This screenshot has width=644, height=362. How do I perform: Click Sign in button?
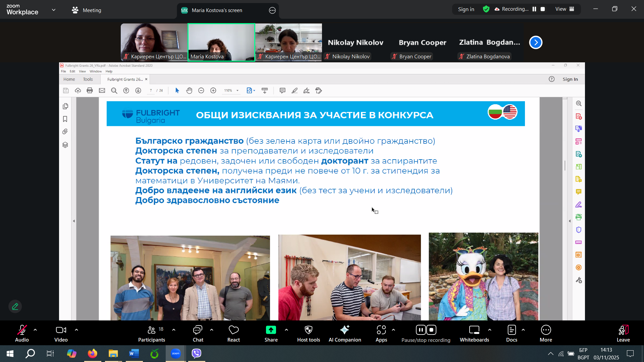[466, 9]
